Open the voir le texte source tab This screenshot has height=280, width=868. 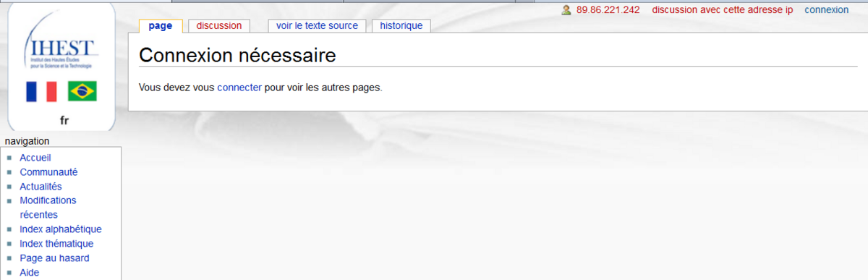317,25
